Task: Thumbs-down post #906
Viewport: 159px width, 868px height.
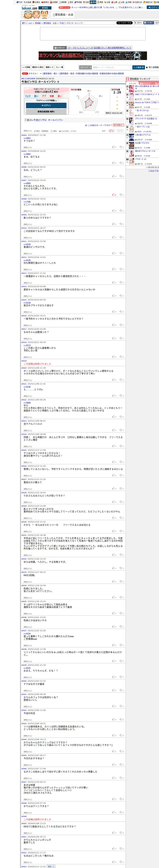Action: click(122, 176)
